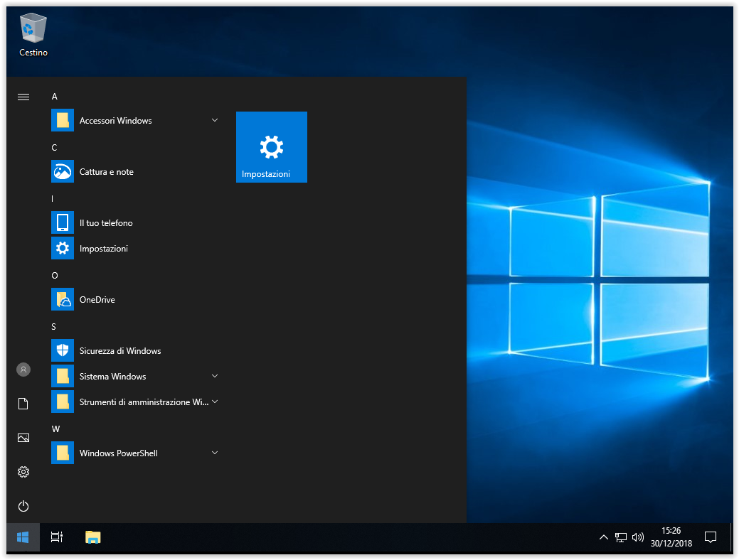
Task: Click the 'Sicurezza di Windows' label
Action: [x=120, y=351]
